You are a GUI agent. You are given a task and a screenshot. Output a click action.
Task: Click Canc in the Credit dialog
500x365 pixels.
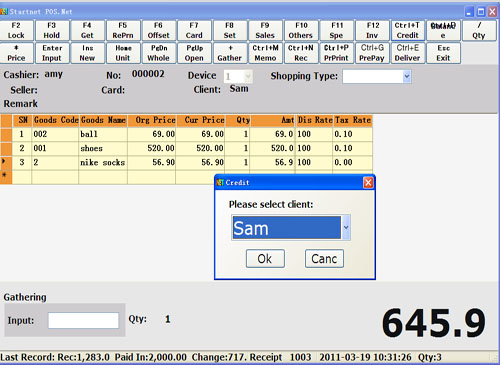click(324, 259)
